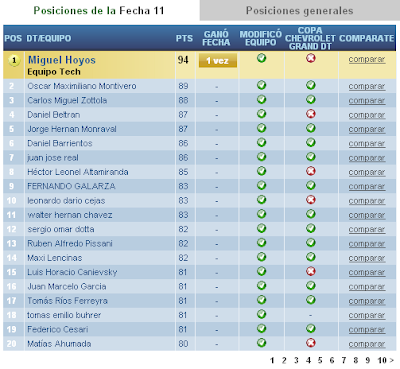Go to page 7 of results
This screenshot has width=400, height=369.
pos(344,360)
